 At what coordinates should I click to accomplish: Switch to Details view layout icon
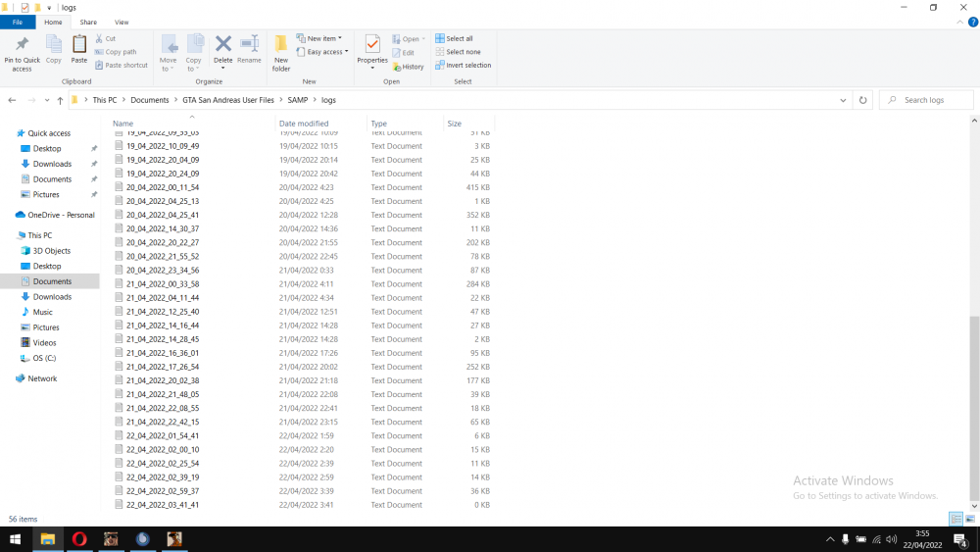(x=955, y=519)
